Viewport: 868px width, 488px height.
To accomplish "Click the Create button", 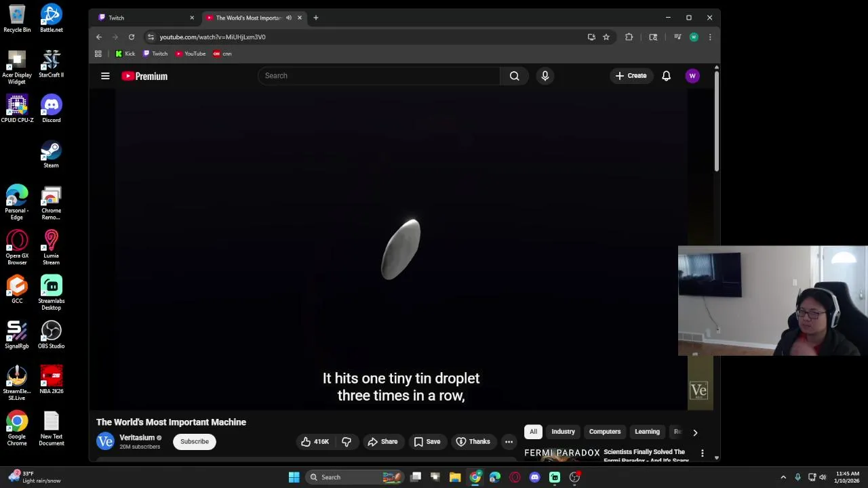I will 631,76.
